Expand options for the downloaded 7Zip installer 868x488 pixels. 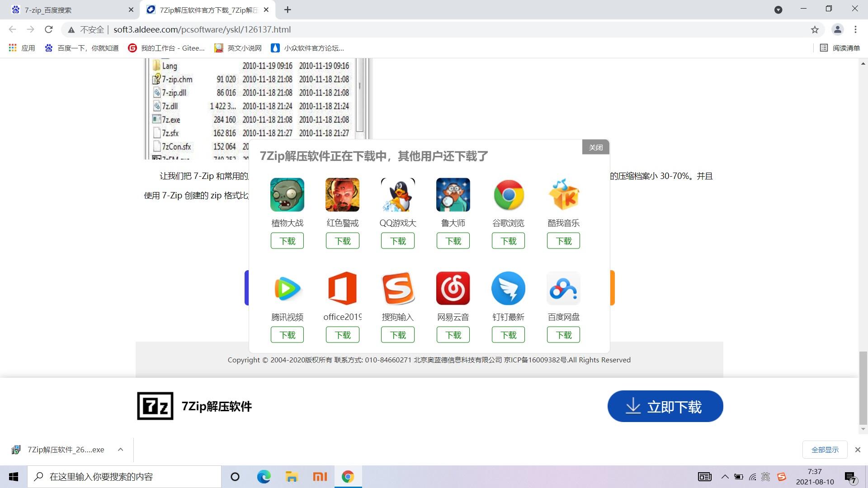click(120, 449)
